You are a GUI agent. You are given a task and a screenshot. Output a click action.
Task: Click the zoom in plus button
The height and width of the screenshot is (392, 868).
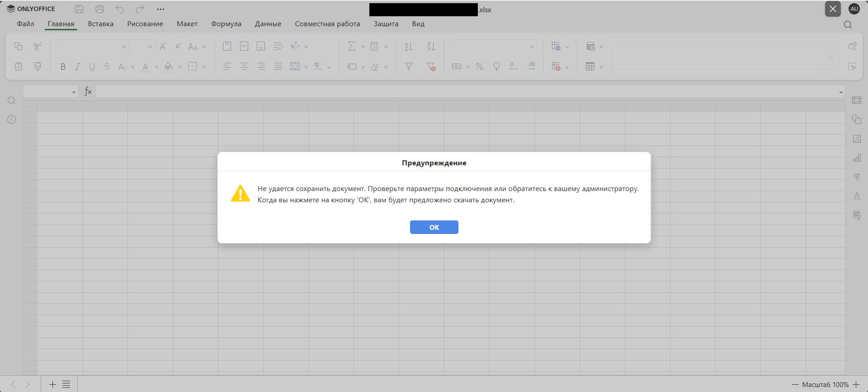856,384
